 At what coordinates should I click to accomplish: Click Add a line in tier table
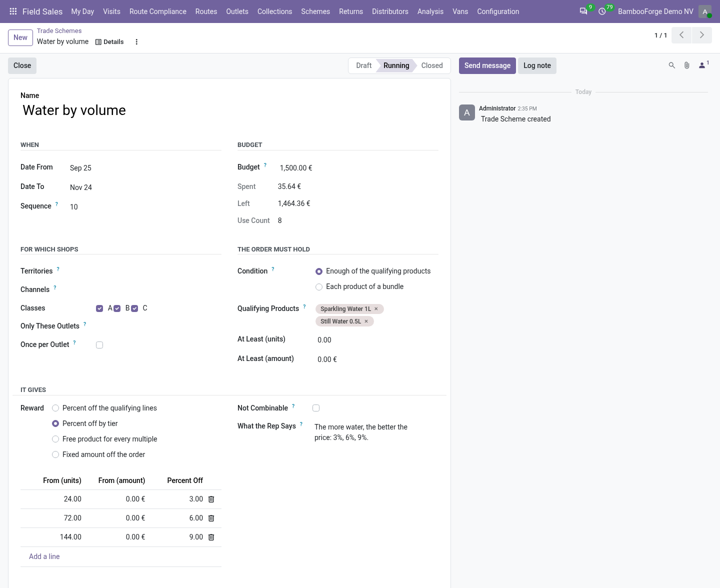point(44,556)
